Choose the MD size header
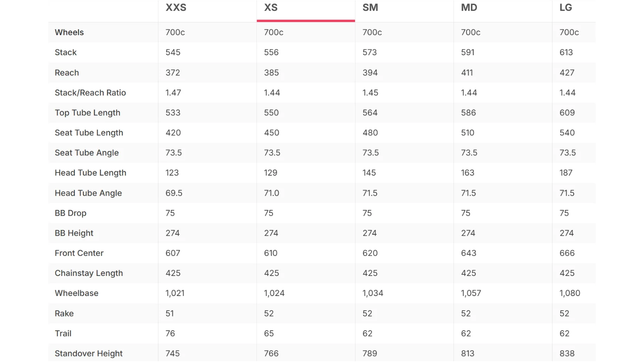This screenshot has width=644, height=362. pyautogui.click(x=469, y=8)
